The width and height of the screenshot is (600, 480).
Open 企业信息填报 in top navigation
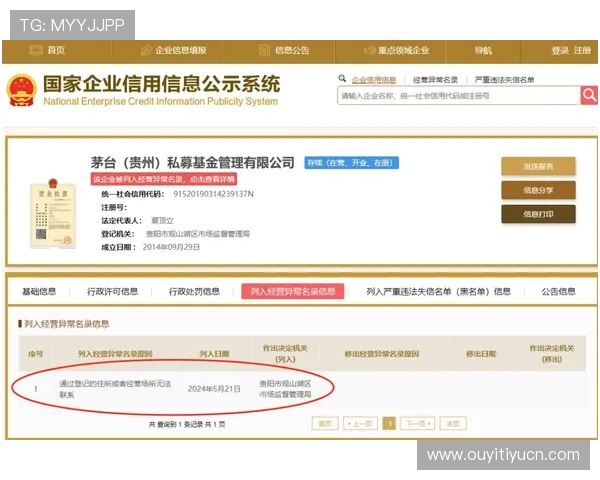(x=181, y=50)
